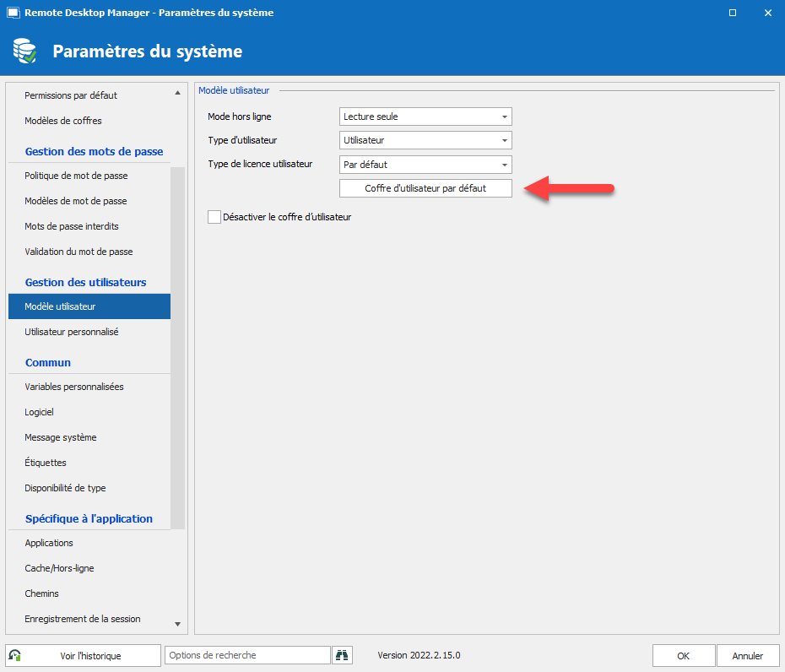Open Utilisateur personnalisé settings
The image size is (785, 672).
(x=73, y=332)
